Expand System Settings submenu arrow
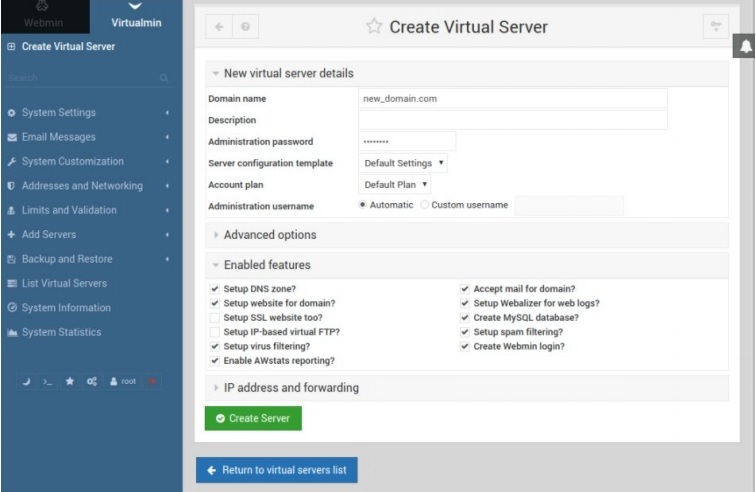This screenshot has height=492, width=756. pyautogui.click(x=167, y=113)
